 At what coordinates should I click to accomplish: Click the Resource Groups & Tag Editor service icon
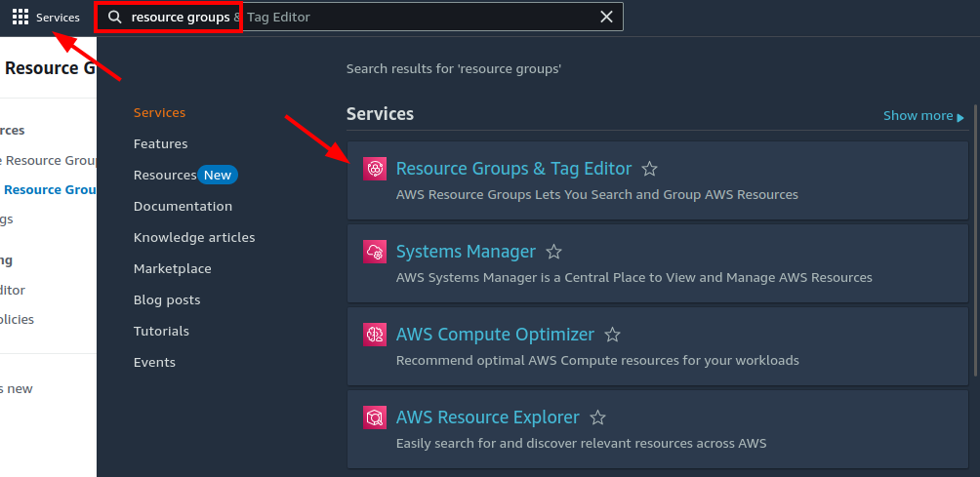(x=375, y=169)
